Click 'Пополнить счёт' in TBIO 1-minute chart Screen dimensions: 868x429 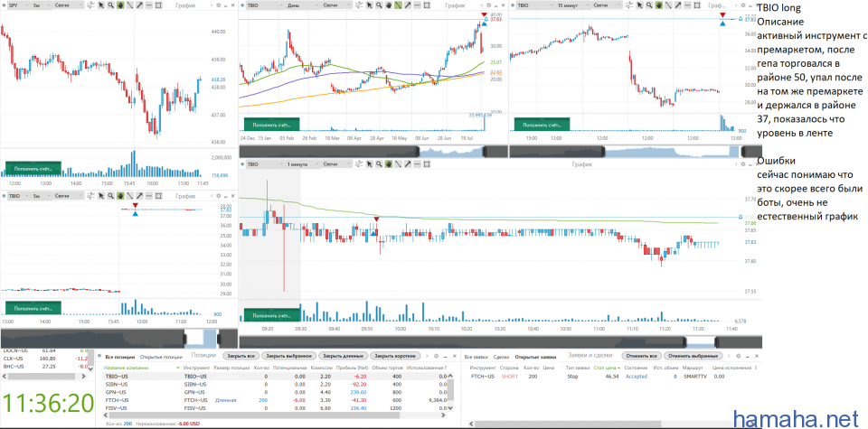[272, 316]
